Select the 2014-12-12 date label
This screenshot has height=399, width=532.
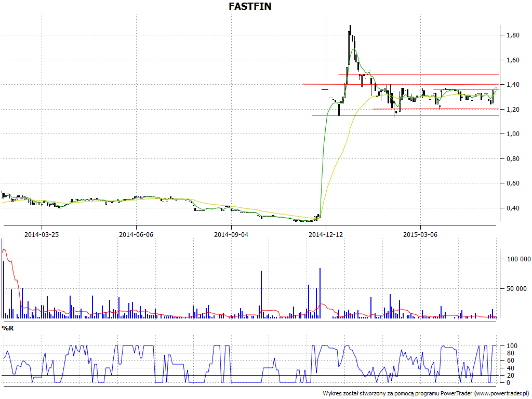[x=326, y=234]
